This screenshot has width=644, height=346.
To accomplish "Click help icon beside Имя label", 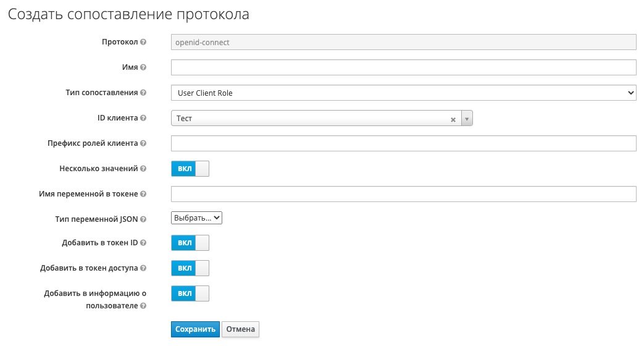I will [x=143, y=67].
